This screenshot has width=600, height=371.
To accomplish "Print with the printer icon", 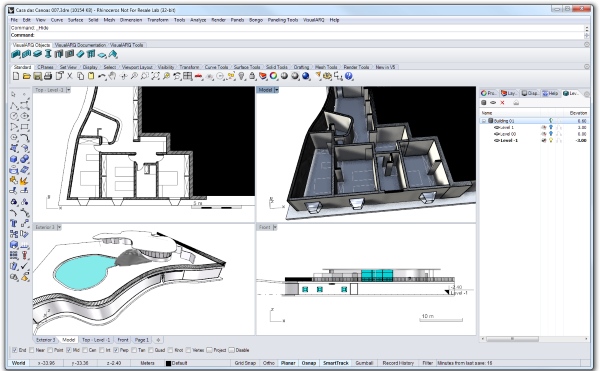I will point(48,76).
